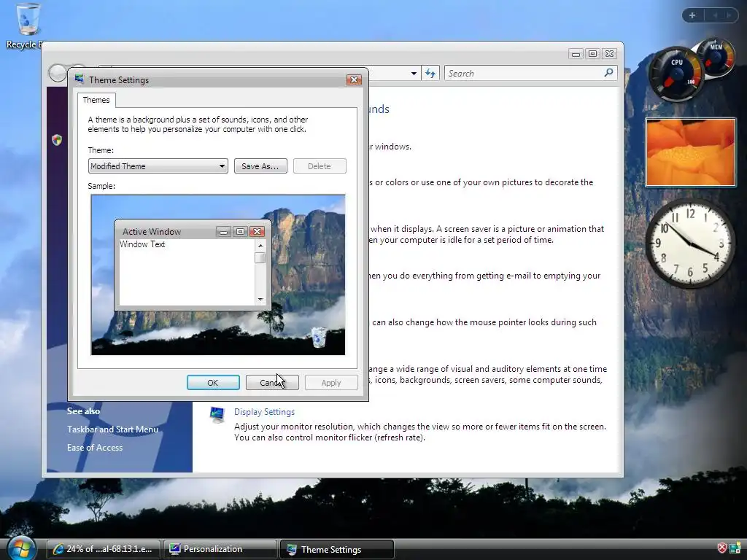Click the Back button in Personalization window
The width and height of the screenshot is (747, 560).
click(58, 74)
